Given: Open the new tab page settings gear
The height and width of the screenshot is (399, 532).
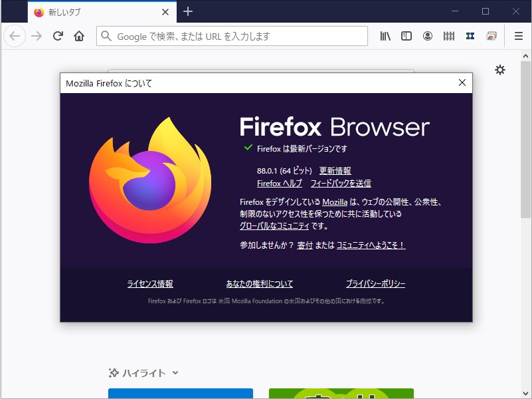Looking at the screenshot, I should pyautogui.click(x=500, y=70).
